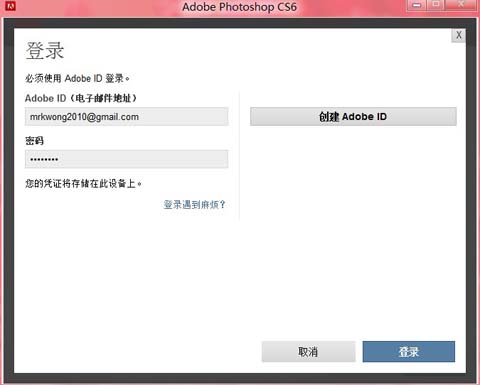Click the 创建 Adobe ID button
The image size is (480, 385).
pos(353,117)
